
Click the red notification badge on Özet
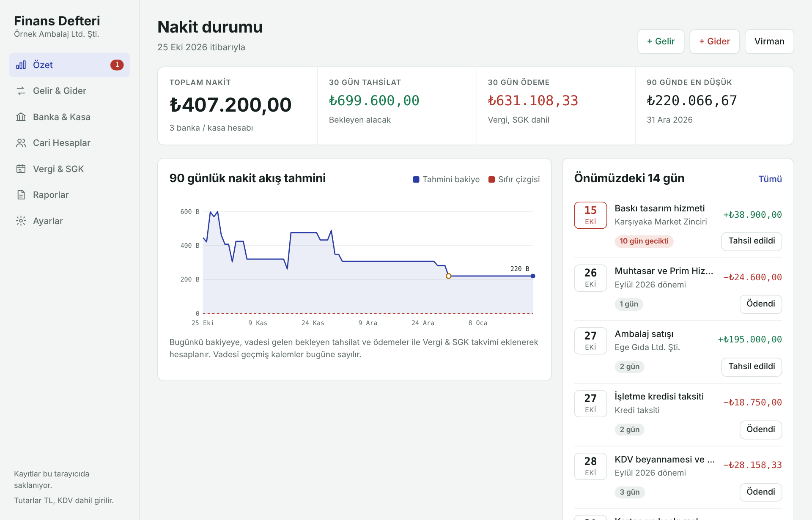coord(117,65)
